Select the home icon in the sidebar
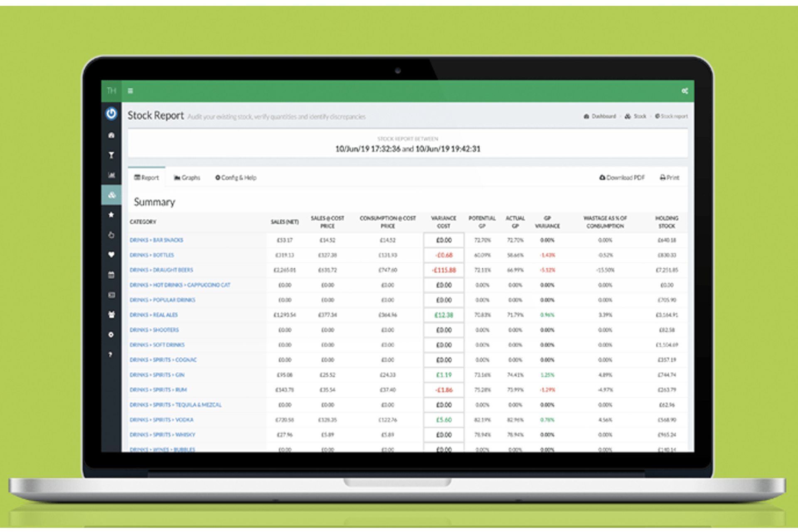The height and width of the screenshot is (532, 798). point(111,135)
